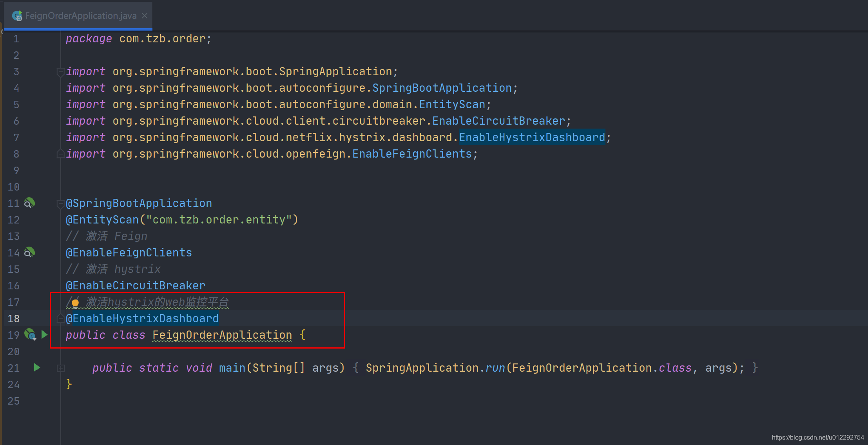
Task: Click the plus fold box beside line 21
Action: click(x=61, y=368)
